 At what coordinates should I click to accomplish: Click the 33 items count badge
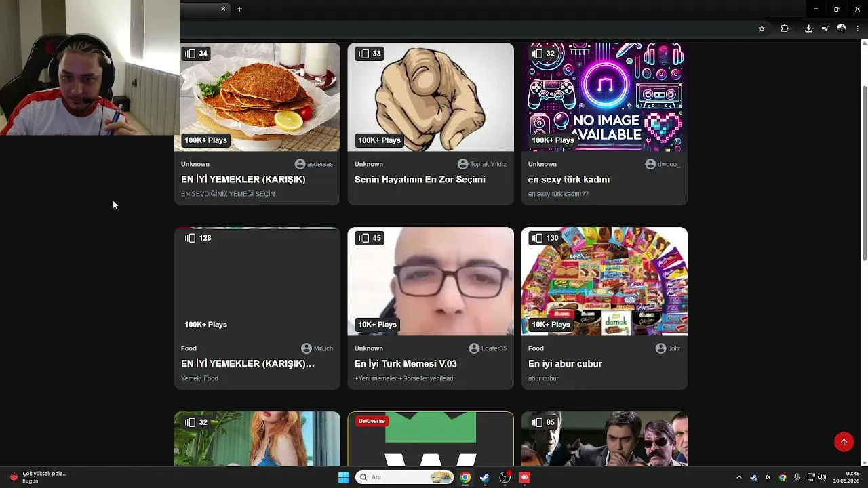click(370, 54)
